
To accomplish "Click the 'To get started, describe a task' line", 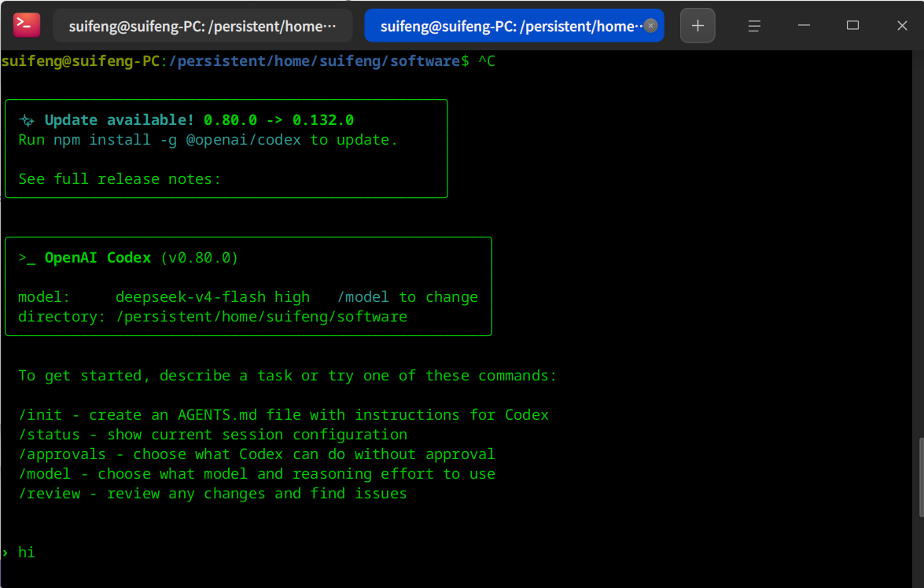I will [288, 376].
